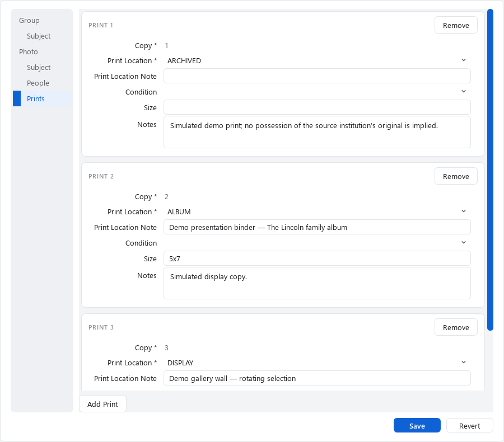Edit Print 2 Notes 'Simulated display copy.'
The width and height of the screenshot is (504, 442).
point(317,283)
